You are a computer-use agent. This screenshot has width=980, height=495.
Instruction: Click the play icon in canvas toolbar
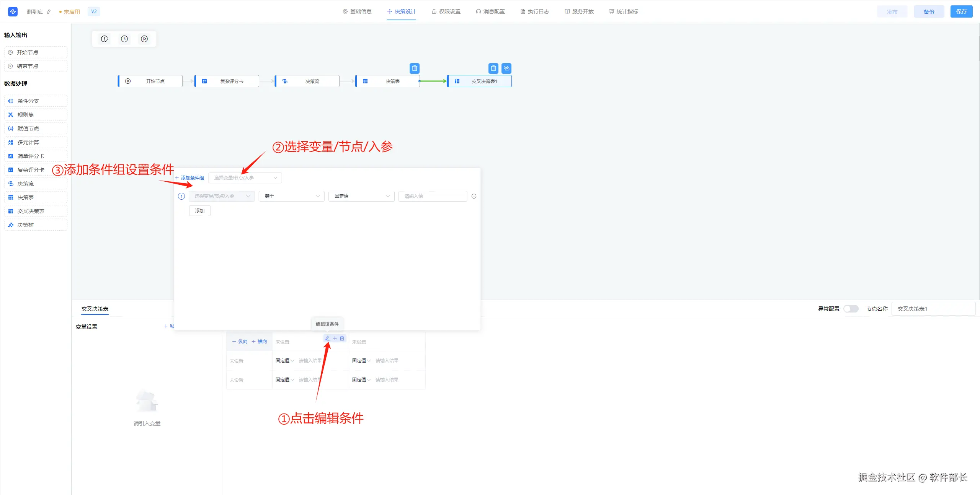click(144, 39)
